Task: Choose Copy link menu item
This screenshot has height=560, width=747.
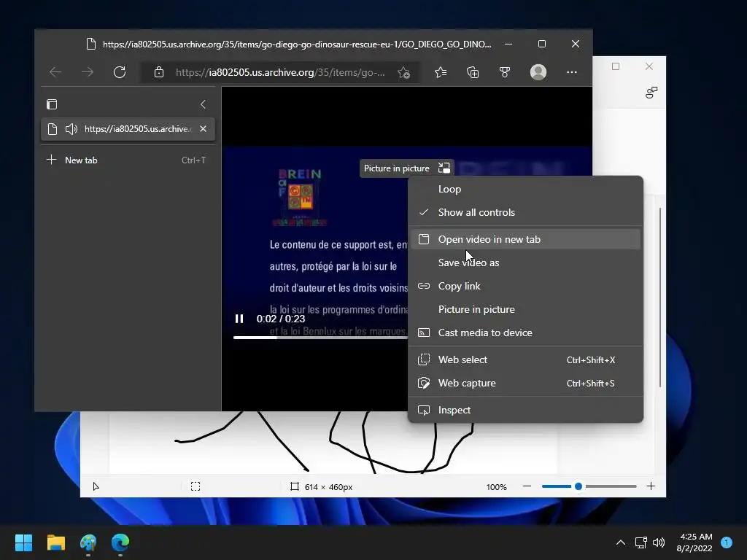Action: coord(525,286)
